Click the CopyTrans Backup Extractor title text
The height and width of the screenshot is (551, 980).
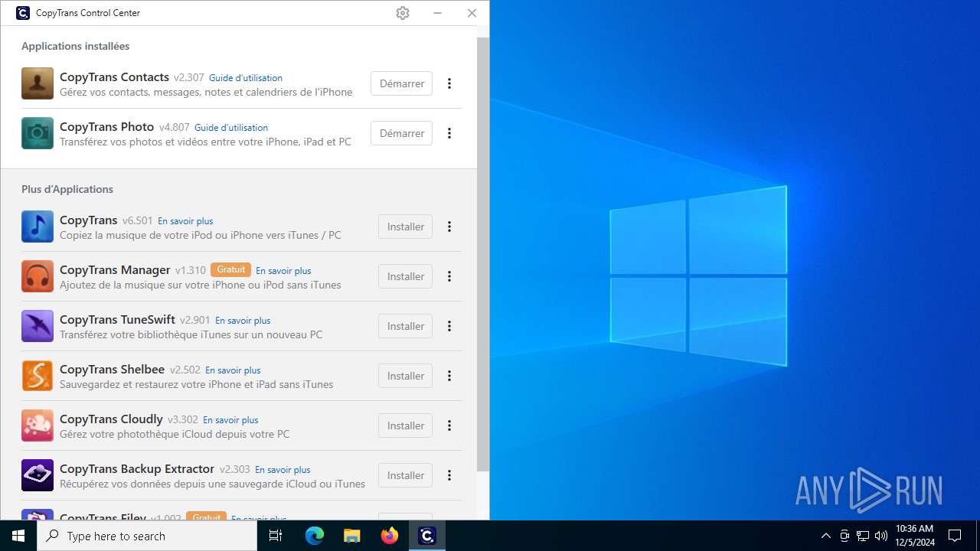[137, 469]
